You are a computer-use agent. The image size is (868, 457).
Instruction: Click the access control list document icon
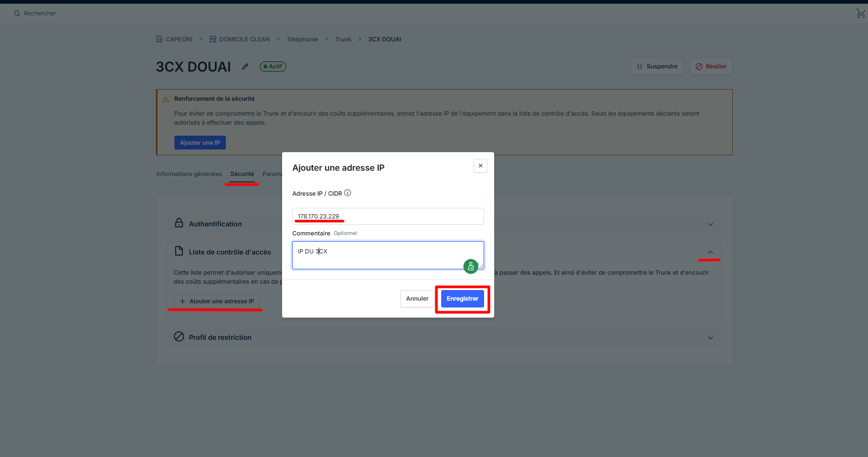[179, 251]
